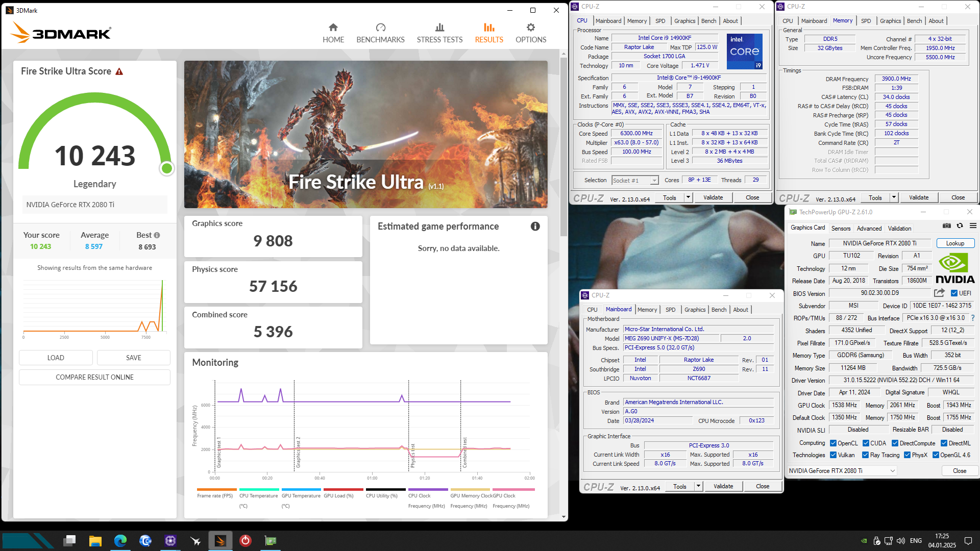Toggle the PhysX checkbox
980x551 pixels.
[x=907, y=455]
